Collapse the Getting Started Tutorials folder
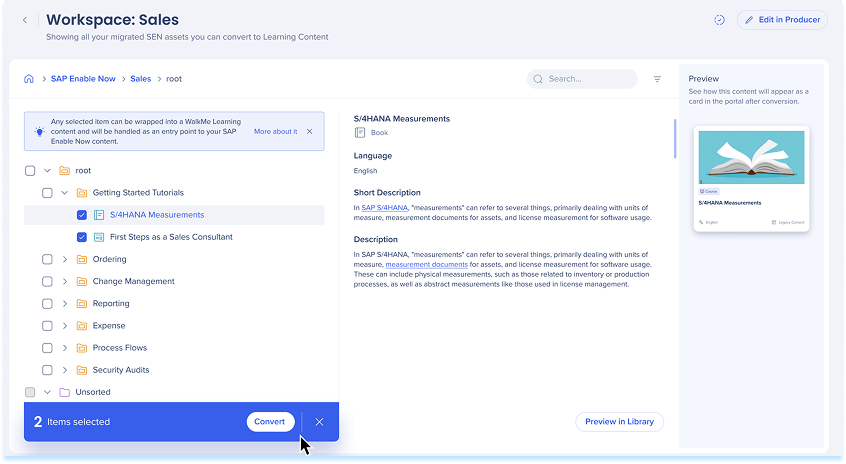Screen dimensions: 846x464 65,193
